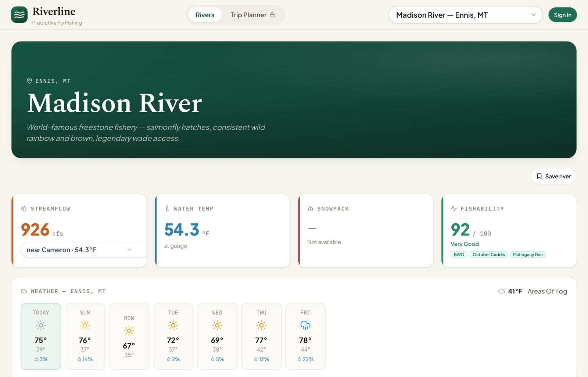Select the SUN forecast card
Viewport: 588px width, 377px height.
coord(85,336)
